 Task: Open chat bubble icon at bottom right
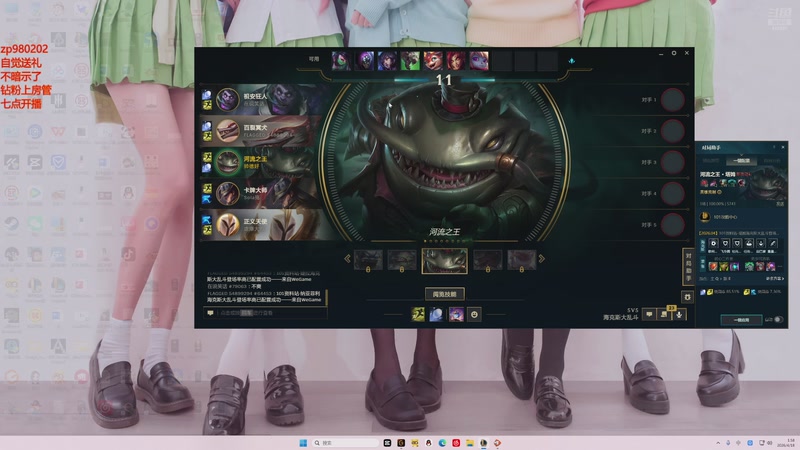point(649,314)
